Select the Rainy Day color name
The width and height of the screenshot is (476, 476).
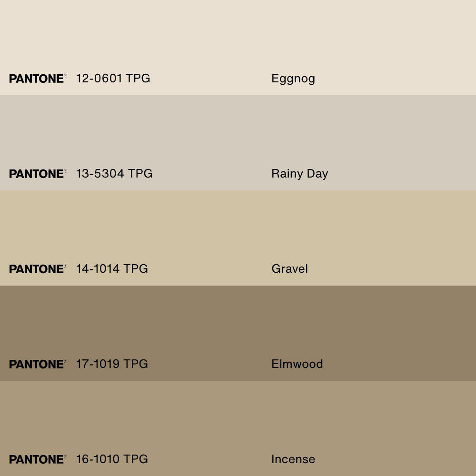tap(299, 174)
